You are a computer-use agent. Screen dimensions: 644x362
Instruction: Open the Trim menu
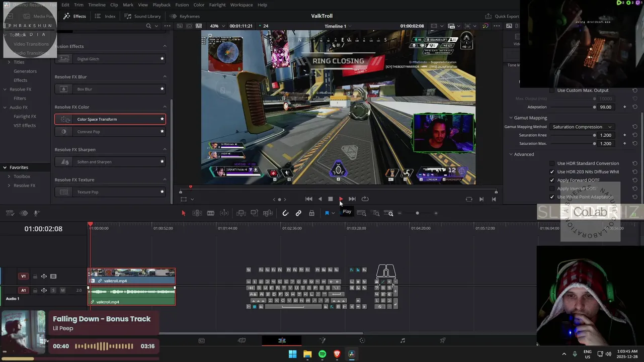[x=78, y=5]
